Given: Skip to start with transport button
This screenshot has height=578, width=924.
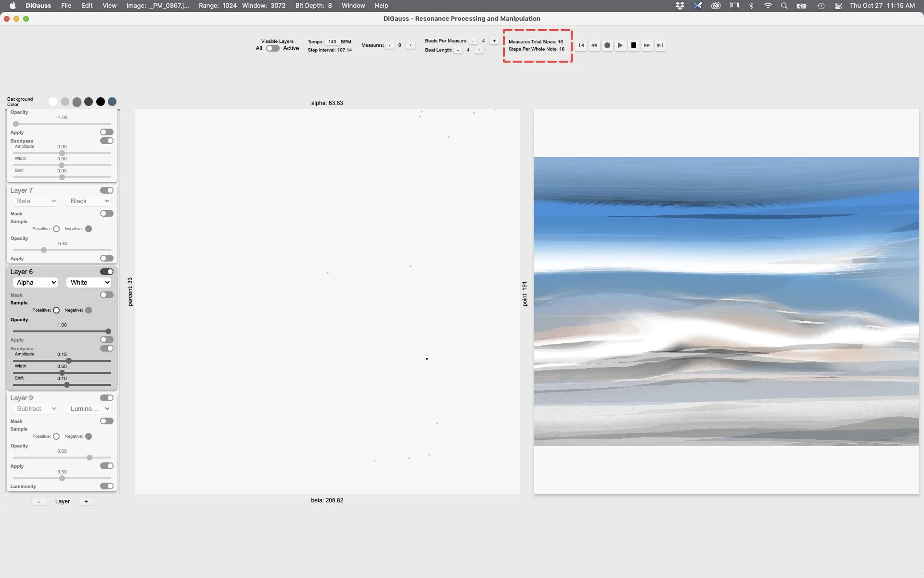Looking at the screenshot, I should pos(581,45).
